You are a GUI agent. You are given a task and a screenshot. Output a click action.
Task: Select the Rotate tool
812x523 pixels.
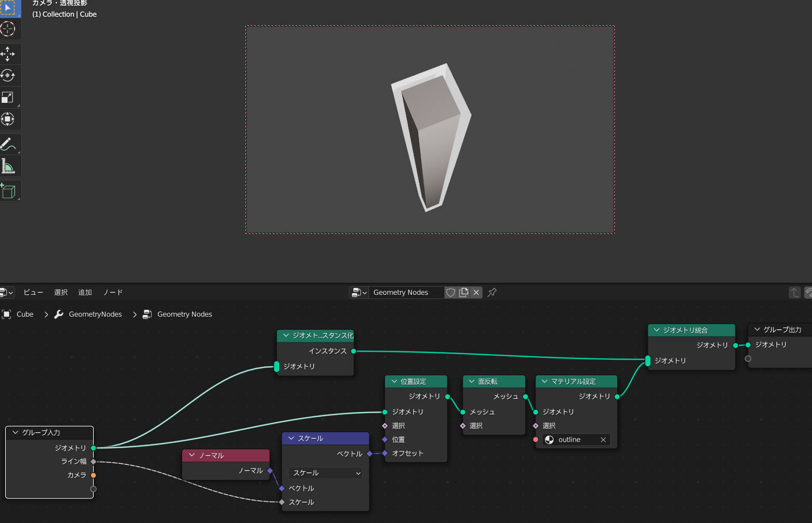pyautogui.click(x=8, y=75)
